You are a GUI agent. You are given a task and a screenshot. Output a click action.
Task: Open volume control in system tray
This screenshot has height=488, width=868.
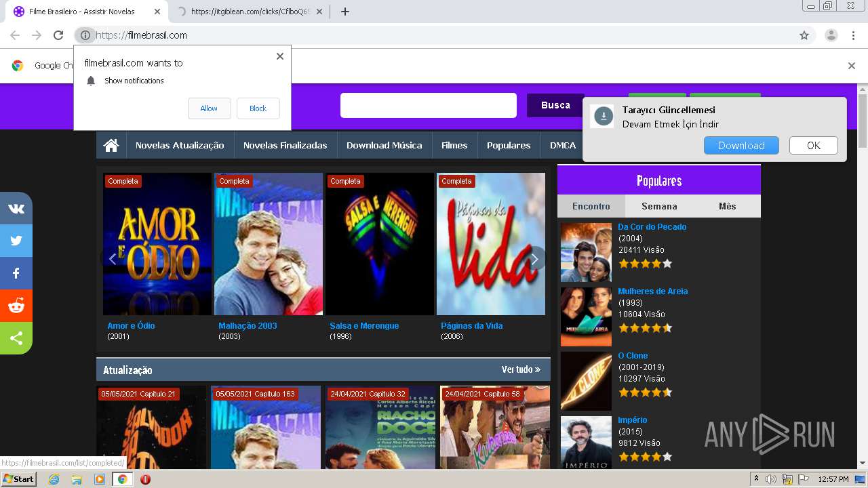point(771,479)
